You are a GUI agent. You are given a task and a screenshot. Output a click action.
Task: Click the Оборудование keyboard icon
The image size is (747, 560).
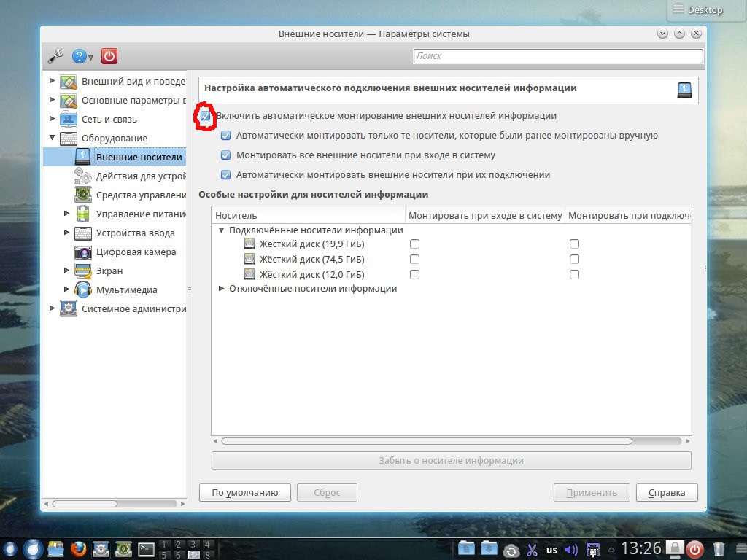click(x=69, y=138)
